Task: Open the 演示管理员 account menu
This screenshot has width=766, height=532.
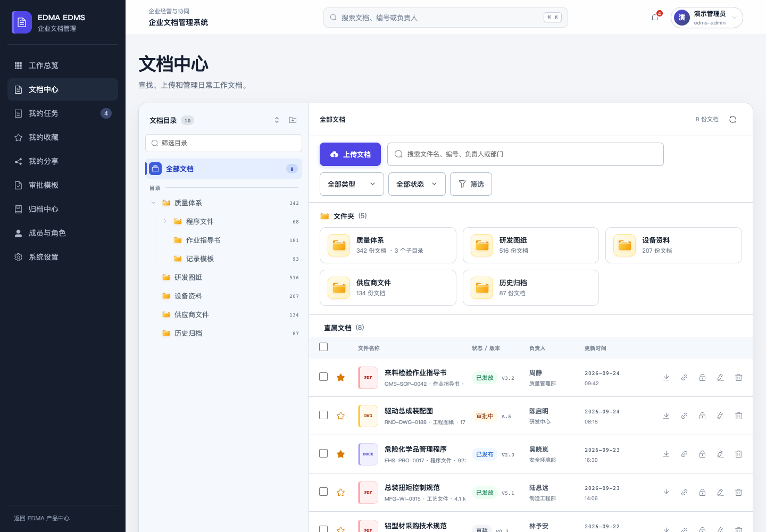Action: coord(706,18)
